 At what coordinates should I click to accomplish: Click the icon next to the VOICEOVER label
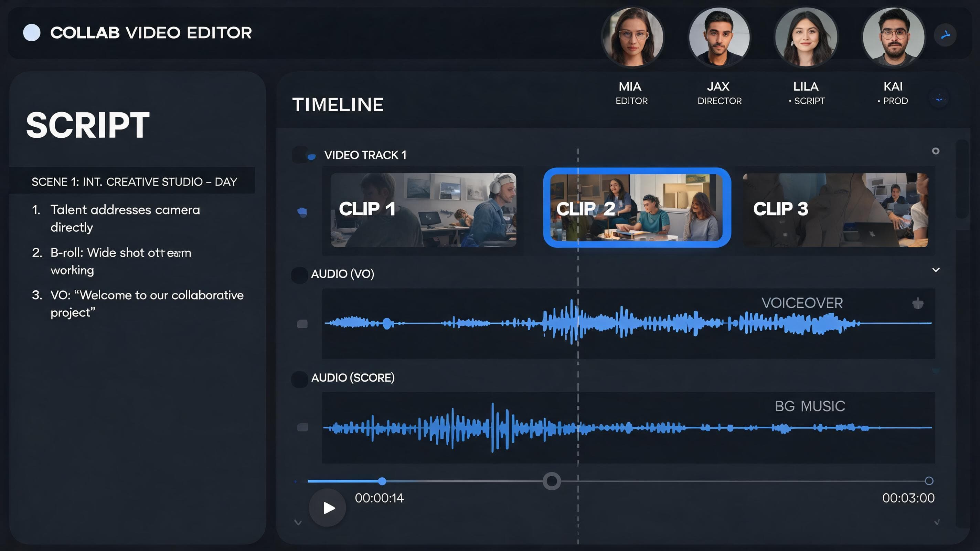click(918, 303)
